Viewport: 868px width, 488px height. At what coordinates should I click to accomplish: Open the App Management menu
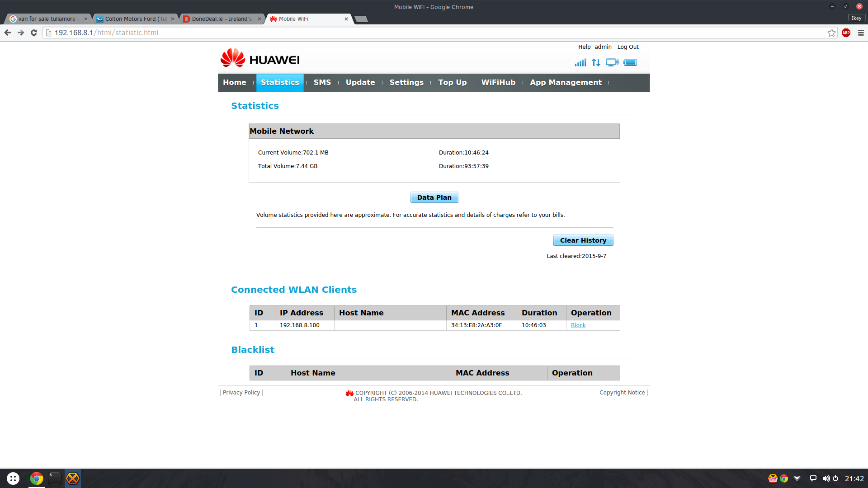(x=566, y=82)
